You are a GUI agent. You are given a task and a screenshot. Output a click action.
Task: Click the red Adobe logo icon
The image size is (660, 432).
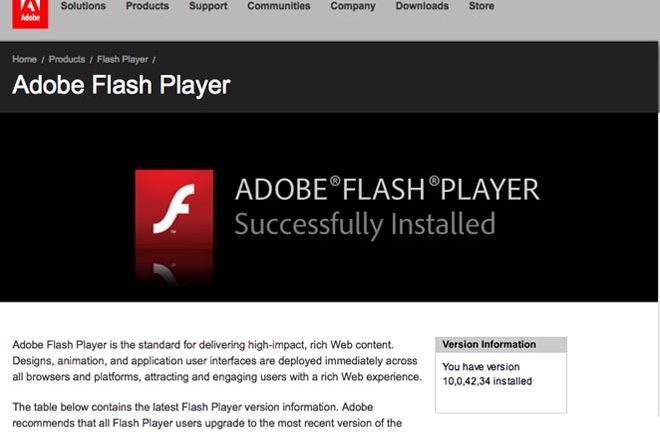point(30,14)
